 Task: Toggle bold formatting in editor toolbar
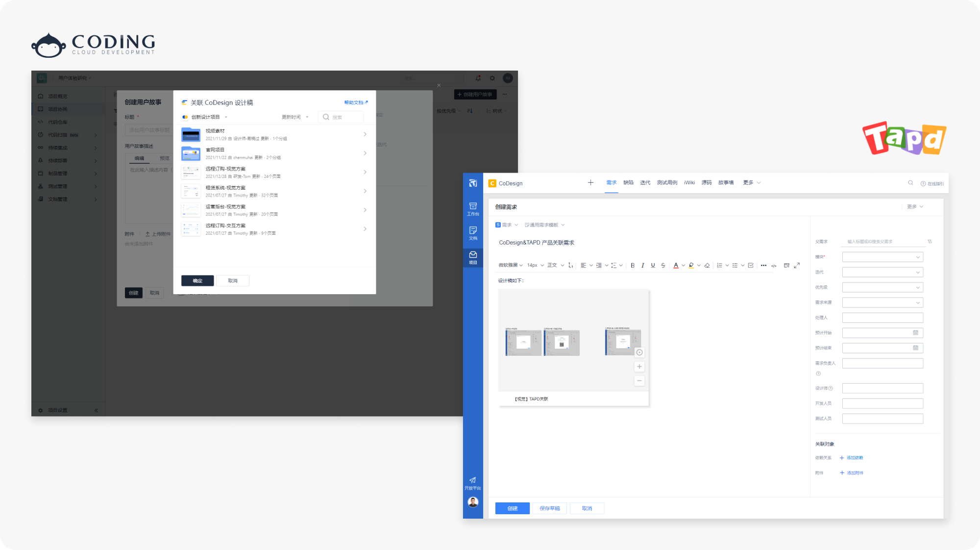[x=633, y=265]
